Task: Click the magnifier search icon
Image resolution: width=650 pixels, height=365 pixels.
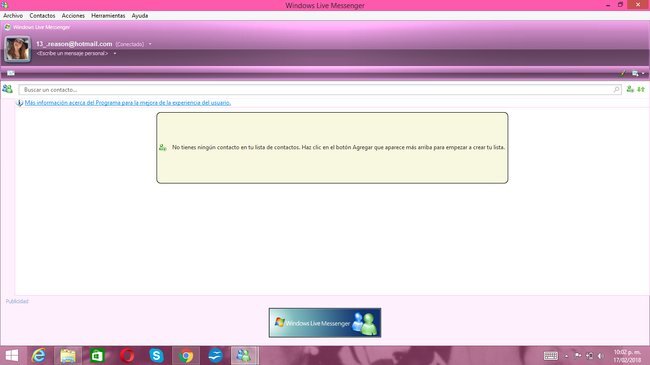Action: tap(616, 90)
